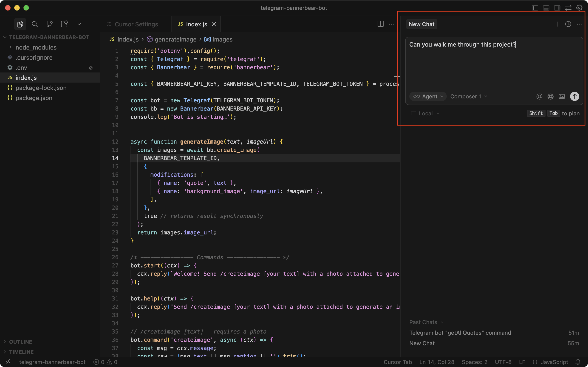Open the Composer 1 model dropdown
This screenshot has width=588, height=367.
(468, 96)
